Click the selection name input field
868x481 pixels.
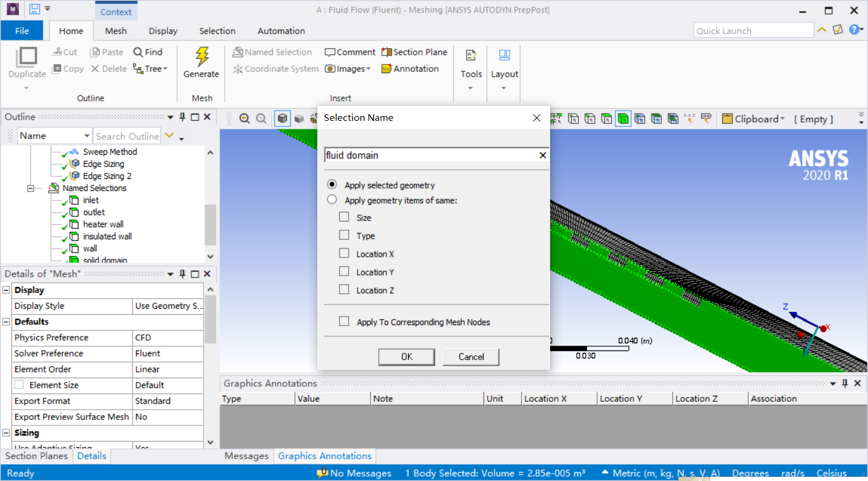point(431,155)
